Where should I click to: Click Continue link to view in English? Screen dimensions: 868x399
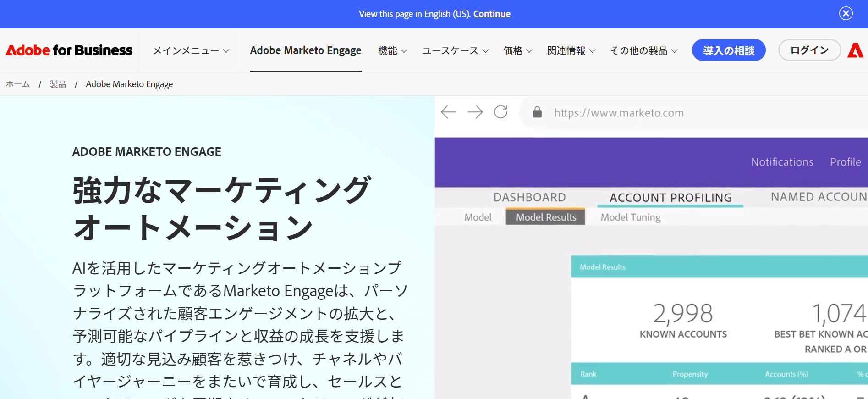point(491,14)
